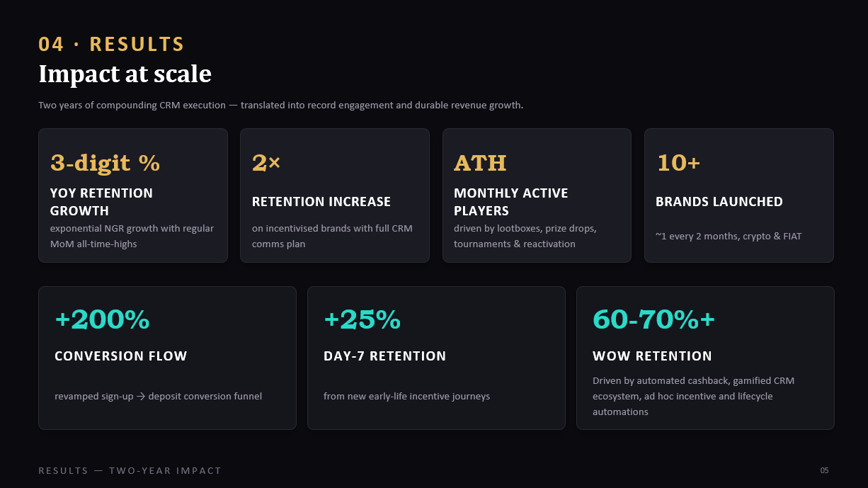Screen dimensions: 868x488
Task: Select the BRANDS LAUNCHED heading
Action: [719, 202]
